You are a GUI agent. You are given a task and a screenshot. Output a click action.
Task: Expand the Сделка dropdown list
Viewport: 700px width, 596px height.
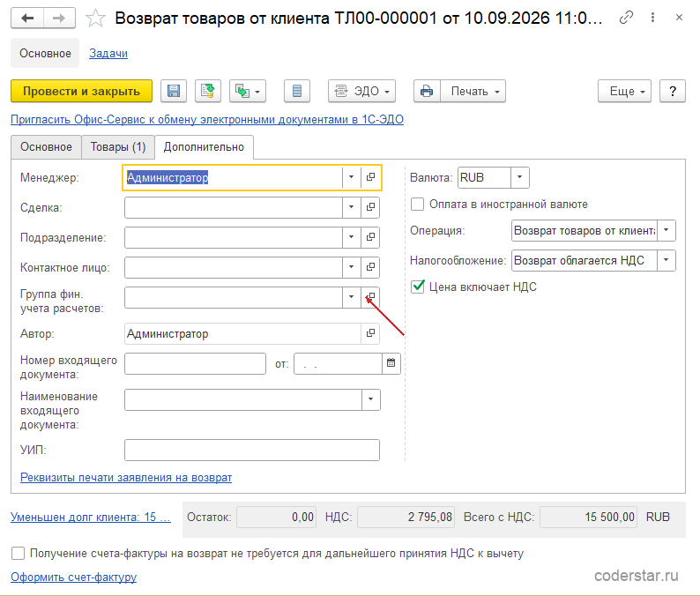click(352, 207)
